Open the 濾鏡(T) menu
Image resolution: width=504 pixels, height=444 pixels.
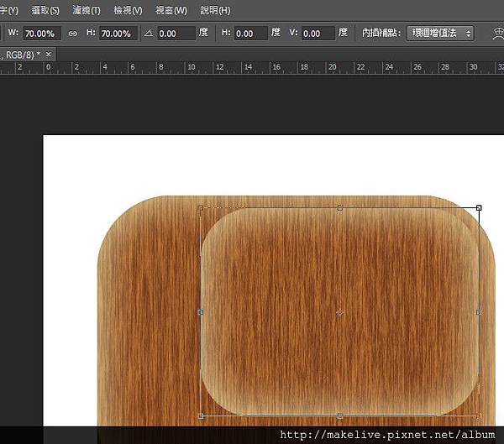pos(87,11)
